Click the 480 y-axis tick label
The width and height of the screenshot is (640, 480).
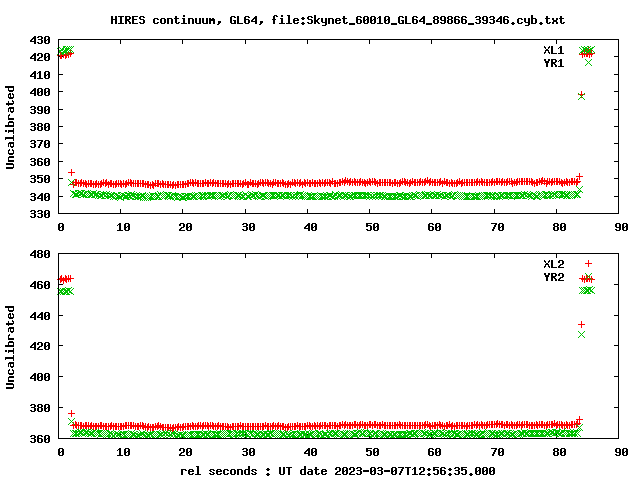tap(40, 254)
